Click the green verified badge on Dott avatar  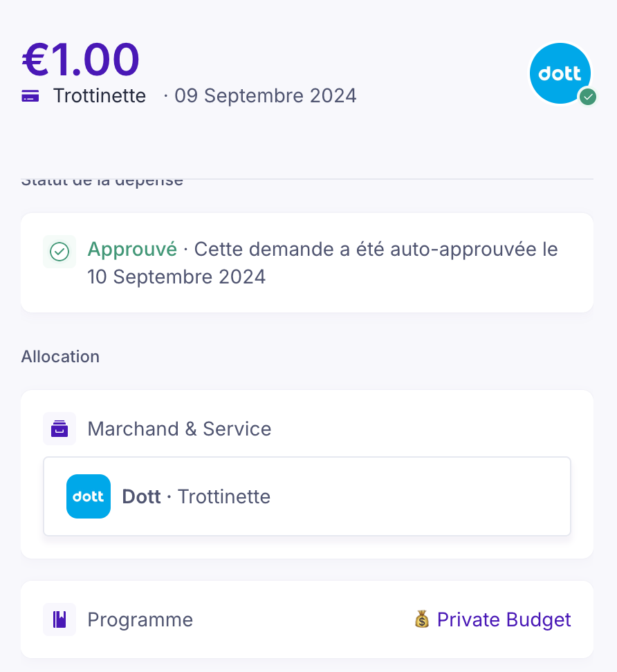588,97
